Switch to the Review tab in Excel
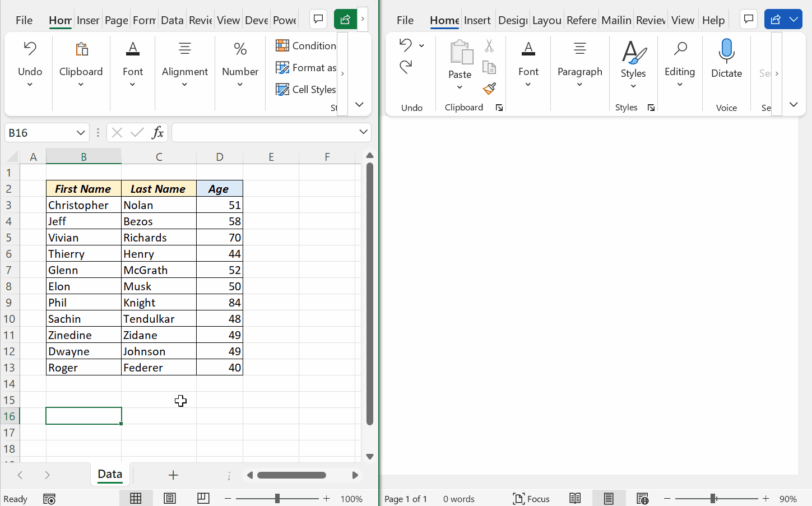This screenshot has width=812, height=506. click(200, 20)
